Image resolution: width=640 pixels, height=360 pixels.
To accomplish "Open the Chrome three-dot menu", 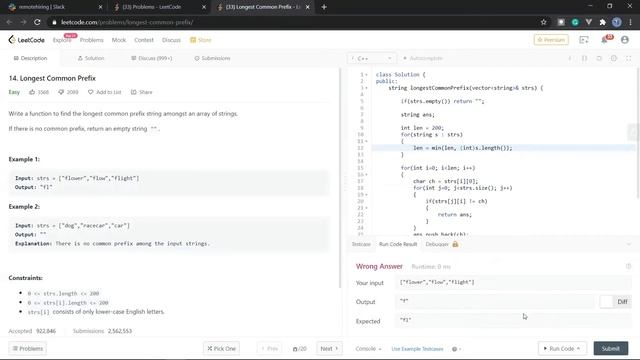I will point(631,22).
